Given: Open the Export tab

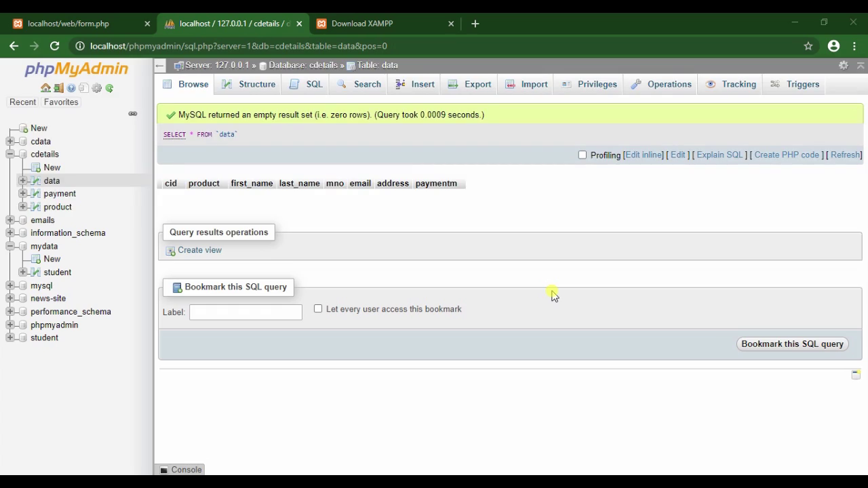Looking at the screenshot, I should click(470, 84).
